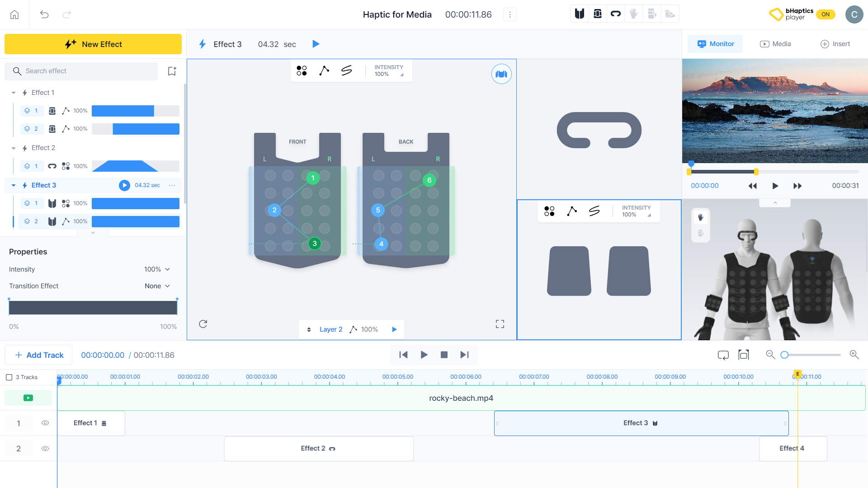Collapse the monitor panel chevron
The width and height of the screenshot is (868, 488).
775,203
